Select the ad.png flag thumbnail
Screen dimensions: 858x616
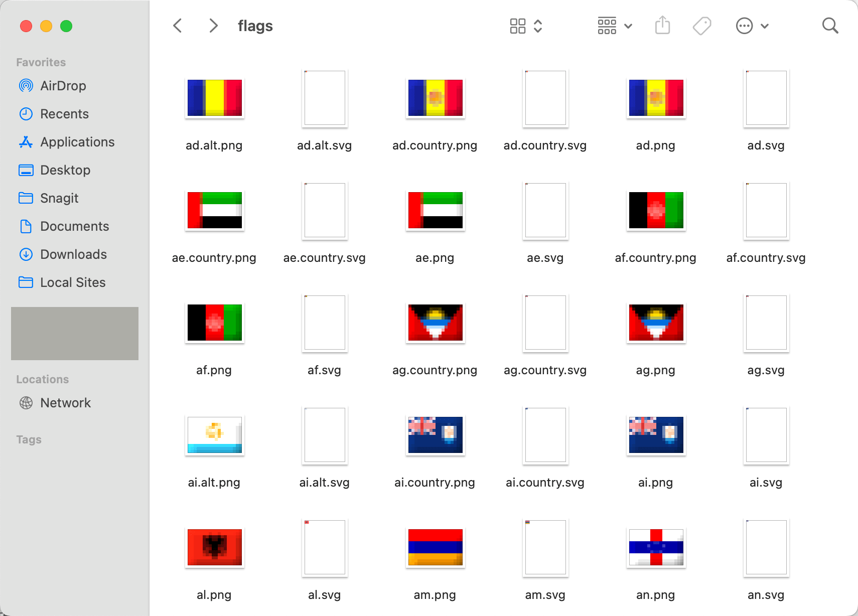(x=655, y=98)
